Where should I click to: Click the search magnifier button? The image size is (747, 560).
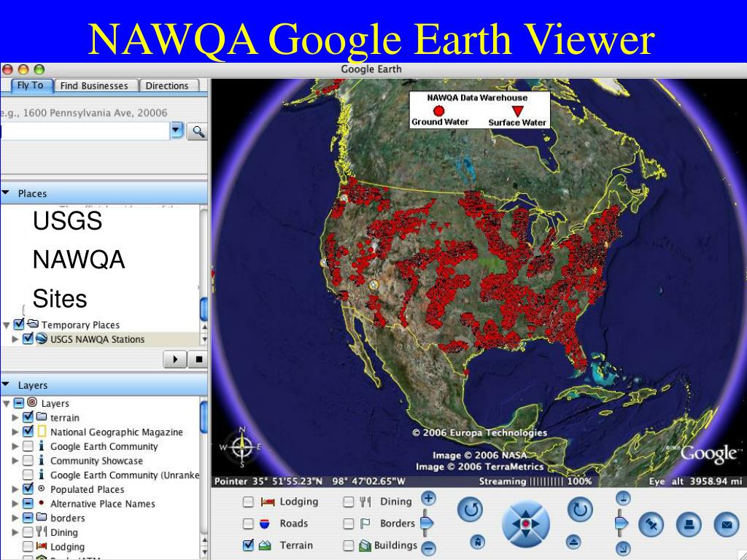click(x=197, y=131)
